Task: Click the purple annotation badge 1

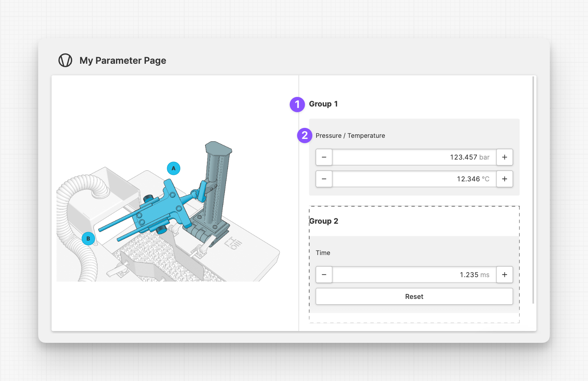Action: [297, 104]
